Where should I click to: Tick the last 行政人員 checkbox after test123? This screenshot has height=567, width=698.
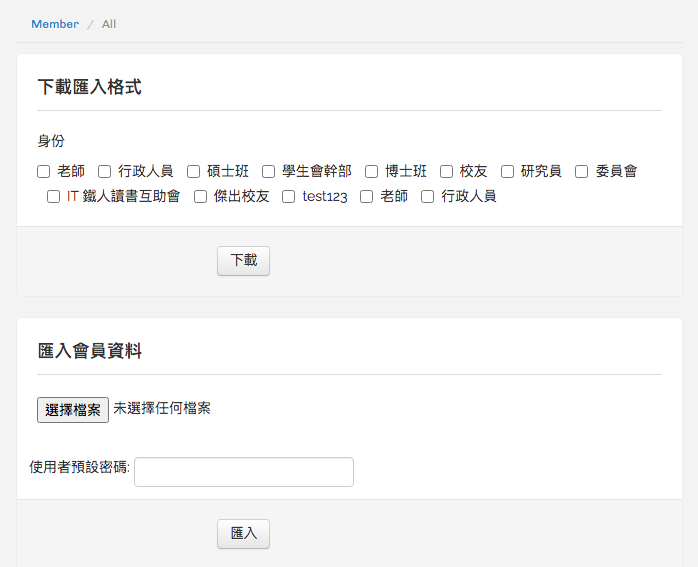tap(428, 196)
